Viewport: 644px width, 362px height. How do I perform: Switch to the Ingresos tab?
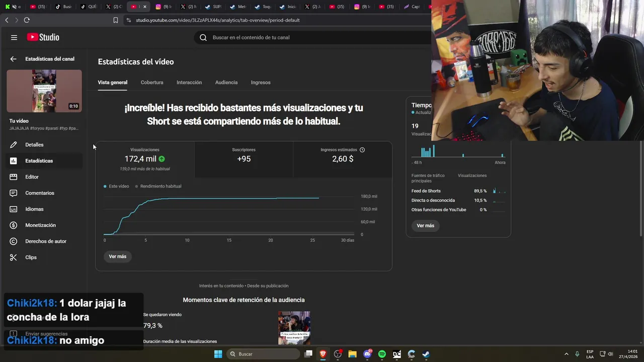coord(261,82)
